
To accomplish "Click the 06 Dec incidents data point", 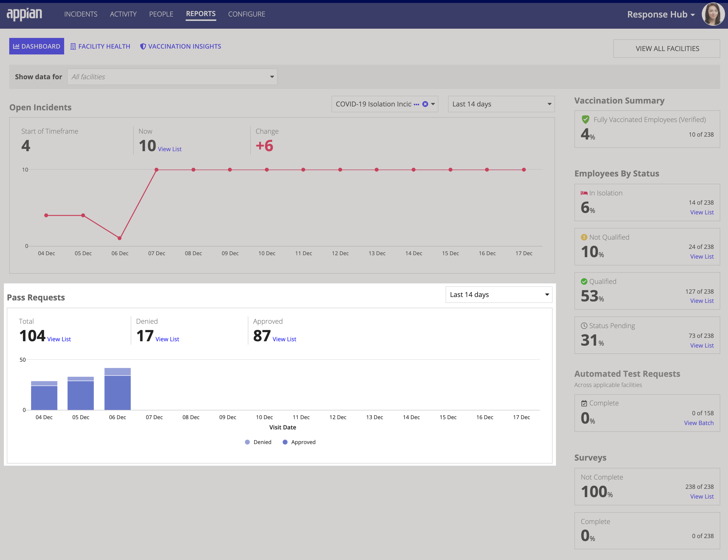I will coord(120,238).
